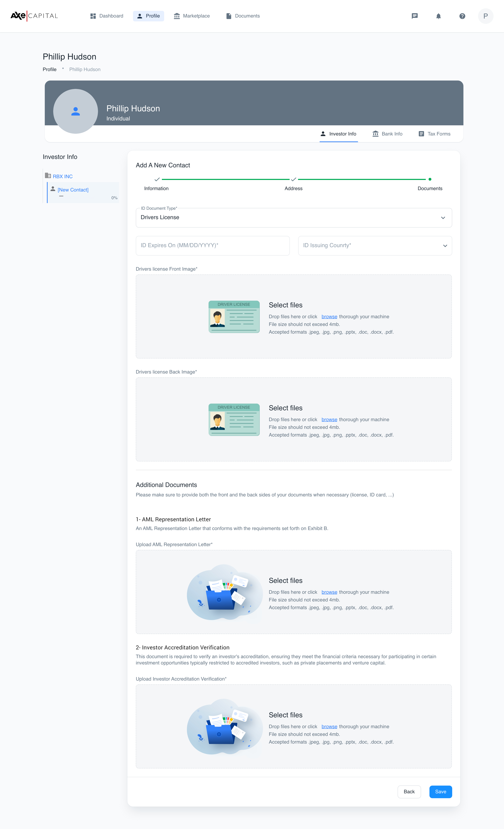Click the large profile picture placeholder

[76, 111]
